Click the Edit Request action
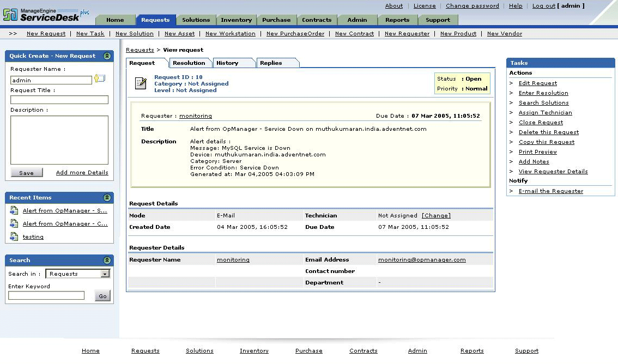 click(x=537, y=83)
